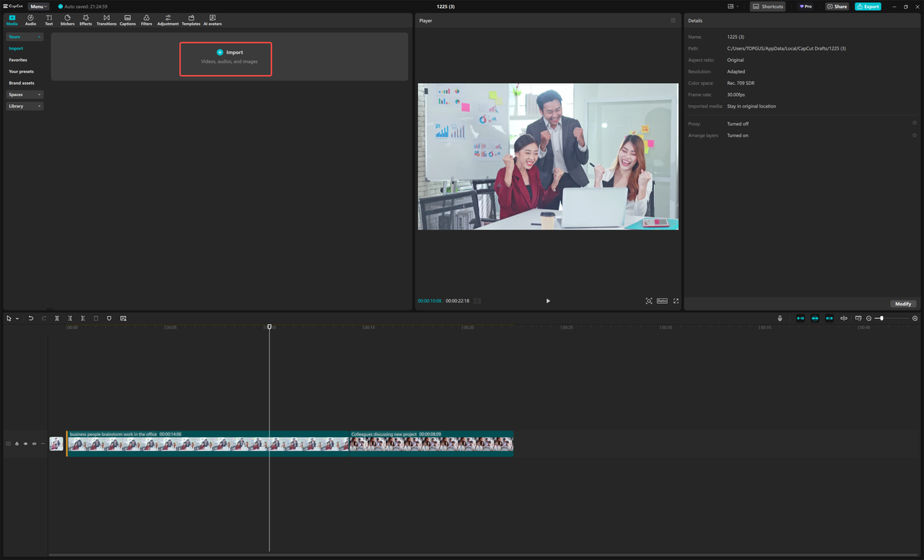Viewport: 924px width, 560px height.
Task: Select Import in the left sidebar
Action: tap(16, 48)
